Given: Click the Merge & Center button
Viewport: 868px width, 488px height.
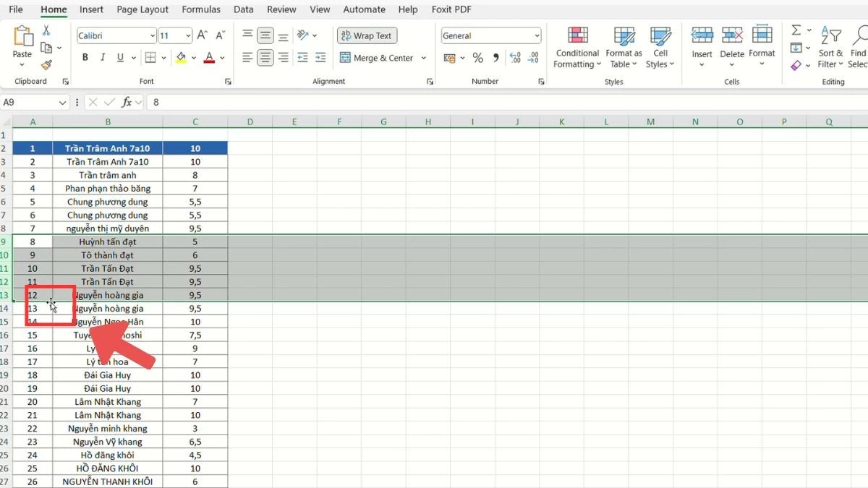Looking at the screenshot, I should [x=378, y=57].
